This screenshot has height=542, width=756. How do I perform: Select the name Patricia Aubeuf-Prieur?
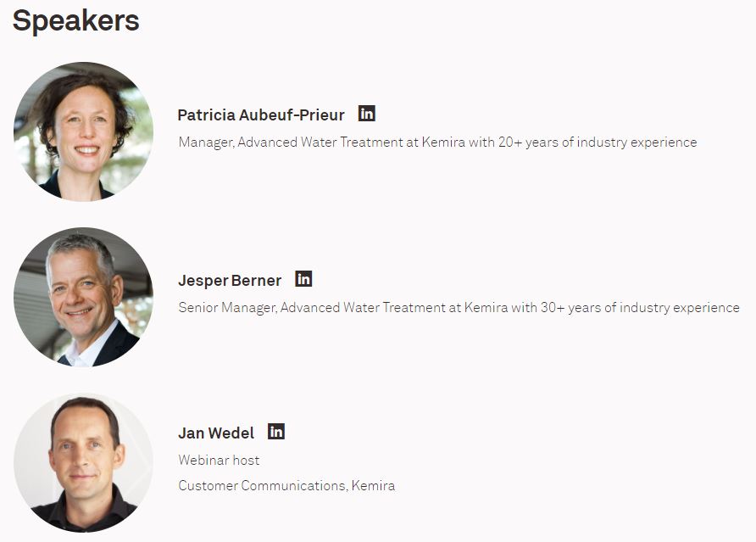[x=261, y=115]
